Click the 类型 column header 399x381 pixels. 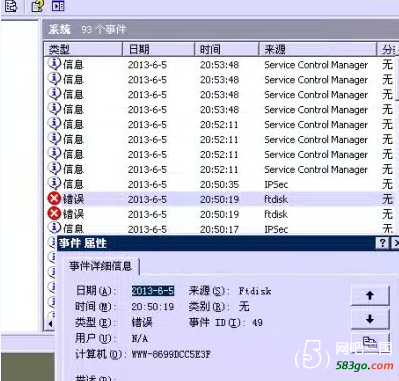point(83,49)
